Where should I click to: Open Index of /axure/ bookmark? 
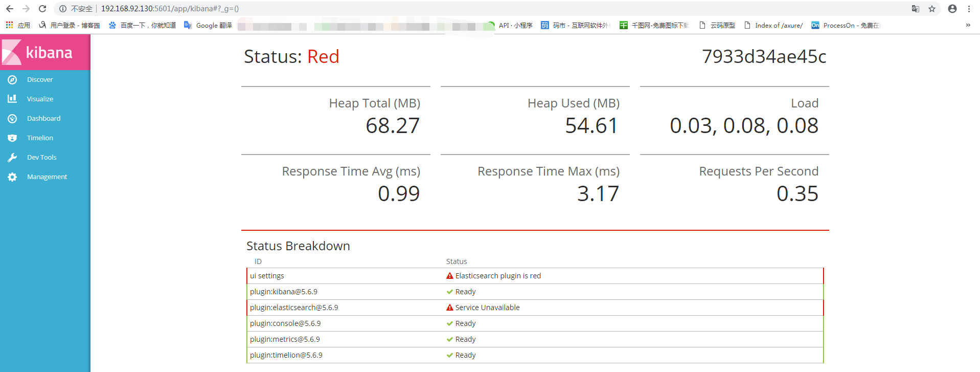(x=773, y=25)
